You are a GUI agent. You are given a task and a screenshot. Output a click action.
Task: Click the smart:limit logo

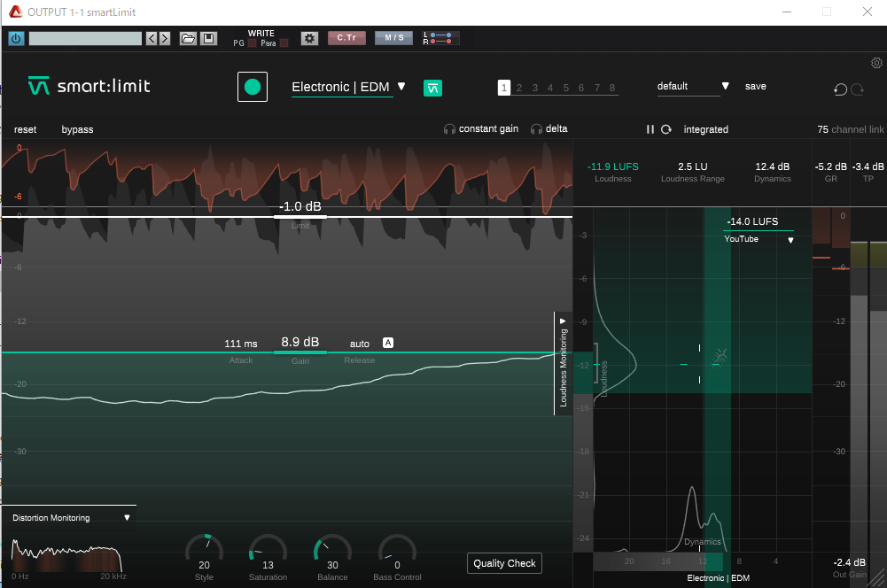tap(89, 86)
